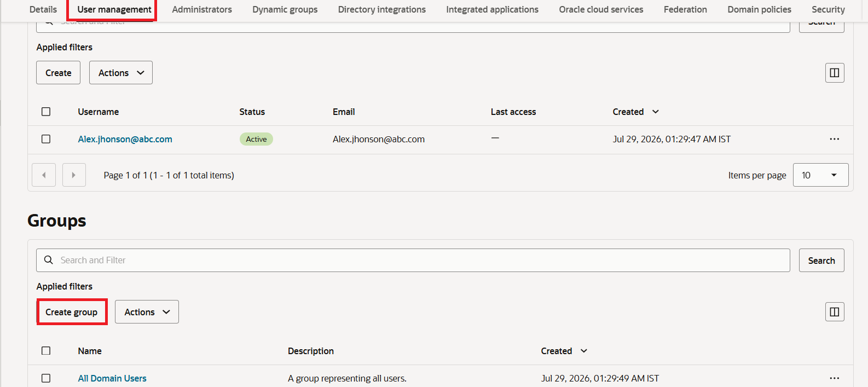Click the Alex.jhonson@abc.com email cell
The width and height of the screenshot is (868, 387).
pos(379,139)
